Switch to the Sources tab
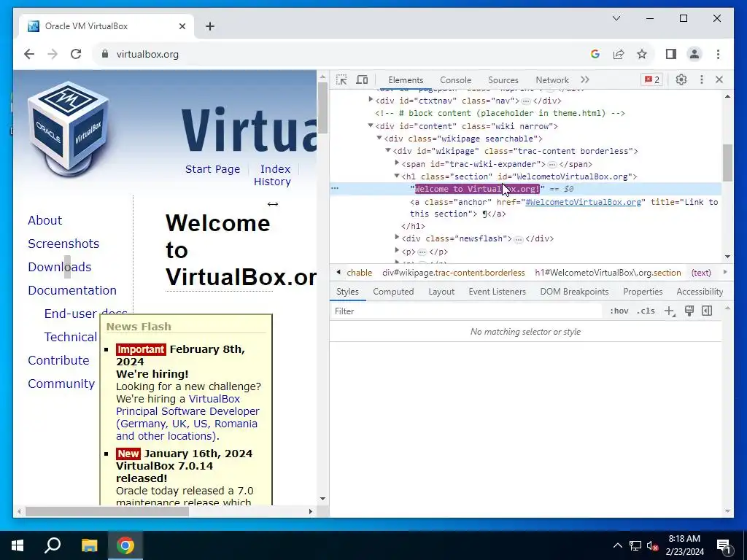This screenshot has height=560, width=747. pyautogui.click(x=503, y=80)
